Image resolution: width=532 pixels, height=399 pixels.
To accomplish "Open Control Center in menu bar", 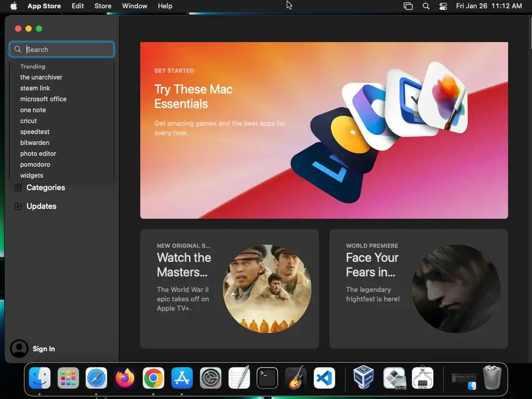I will pos(443,6).
